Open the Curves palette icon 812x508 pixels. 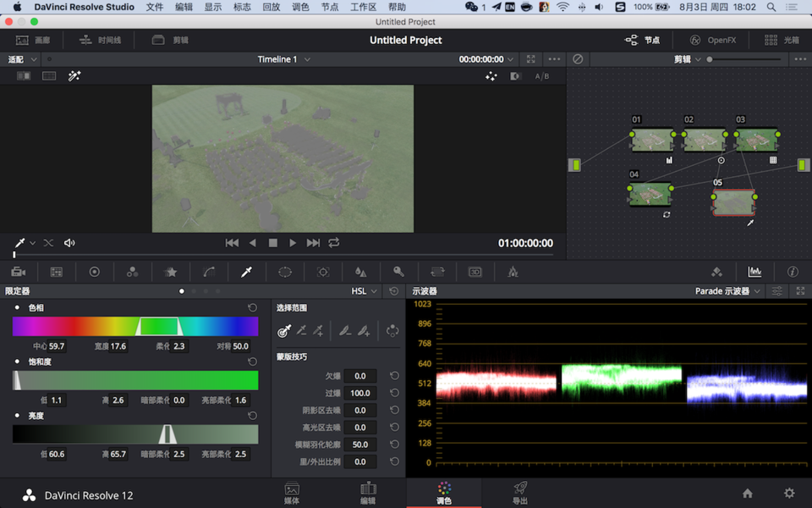tap(209, 272)
